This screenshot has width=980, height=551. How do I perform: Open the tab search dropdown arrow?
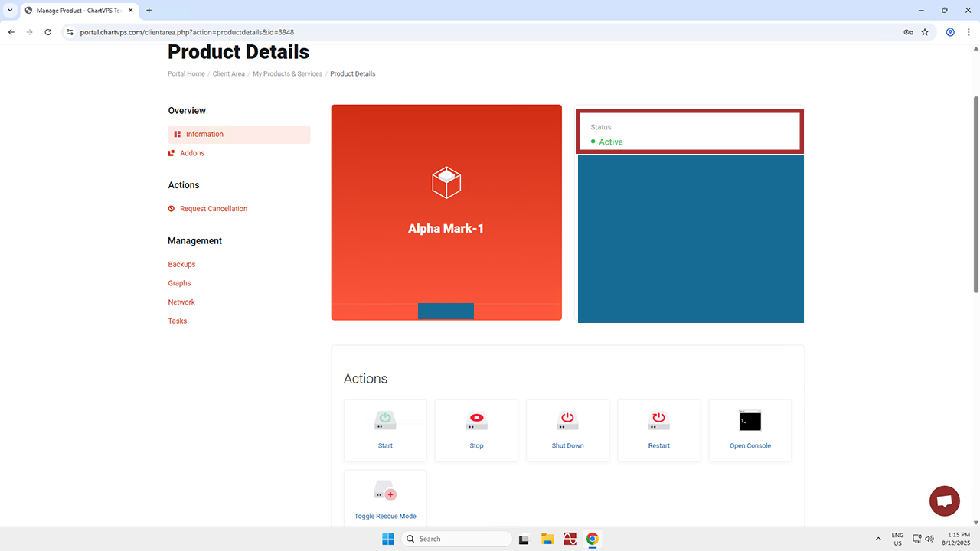pyautogui.click(x=10, y=10)
